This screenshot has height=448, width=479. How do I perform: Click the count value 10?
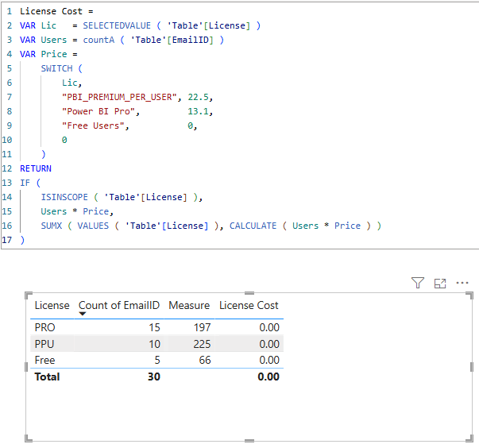pos(154,344)
